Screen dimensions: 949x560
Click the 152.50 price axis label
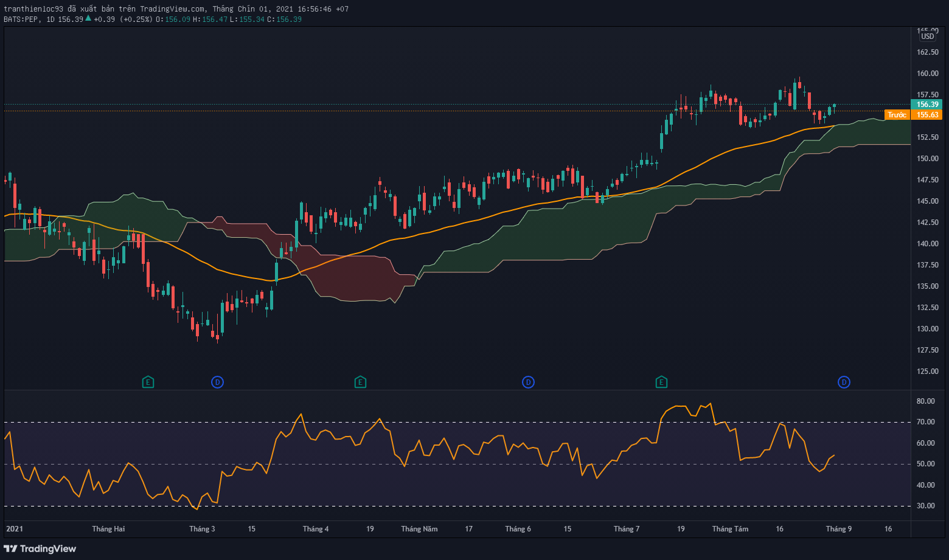(928, 137)
